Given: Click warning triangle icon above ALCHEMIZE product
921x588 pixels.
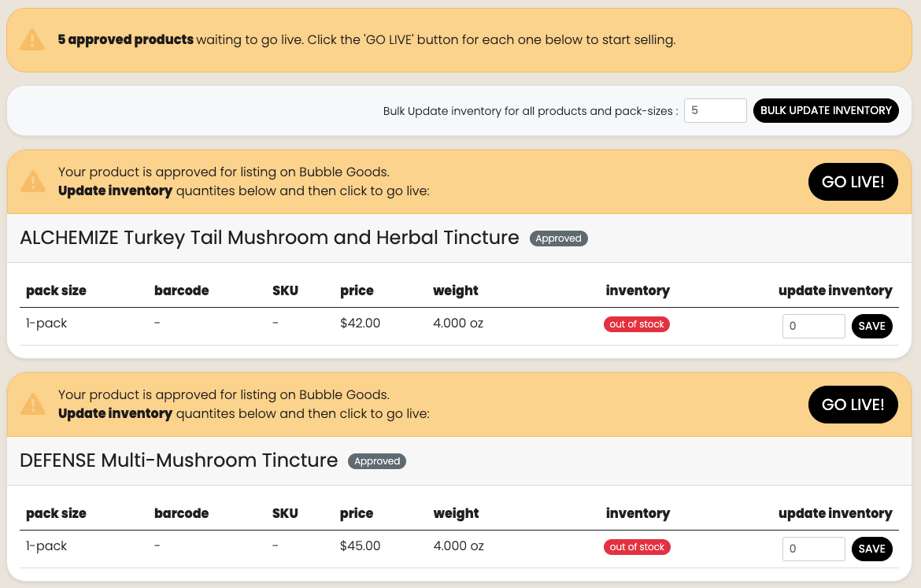Looking at the screenshot, I should click(33, 181).
